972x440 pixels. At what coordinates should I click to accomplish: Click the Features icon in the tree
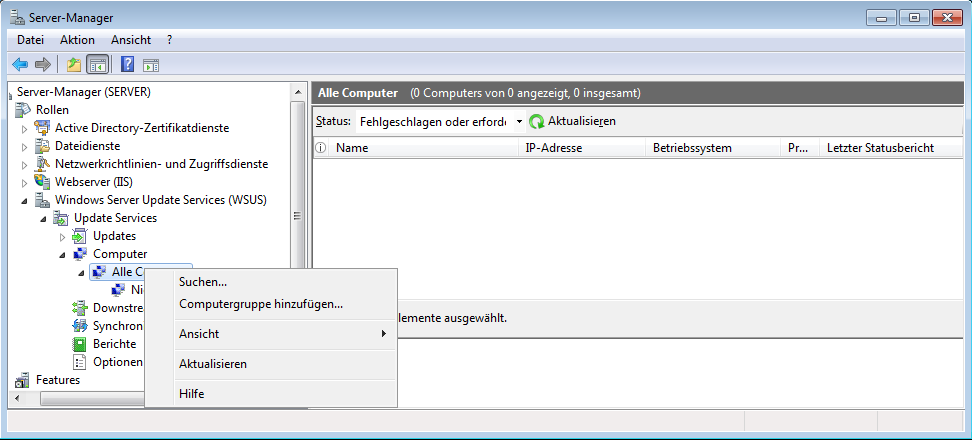tap(23, 380)
